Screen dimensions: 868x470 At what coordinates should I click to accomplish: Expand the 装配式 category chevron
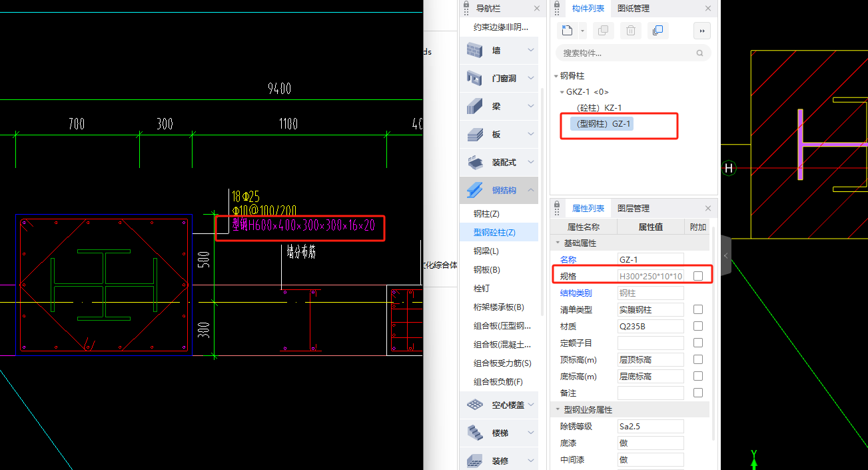pos(531,162)
